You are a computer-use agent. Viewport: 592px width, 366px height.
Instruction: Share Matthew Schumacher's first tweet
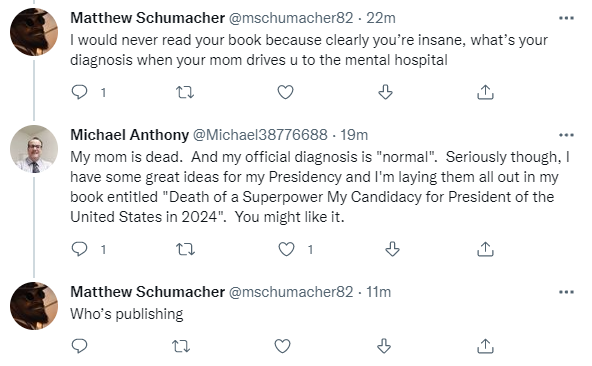coord(485,92)
